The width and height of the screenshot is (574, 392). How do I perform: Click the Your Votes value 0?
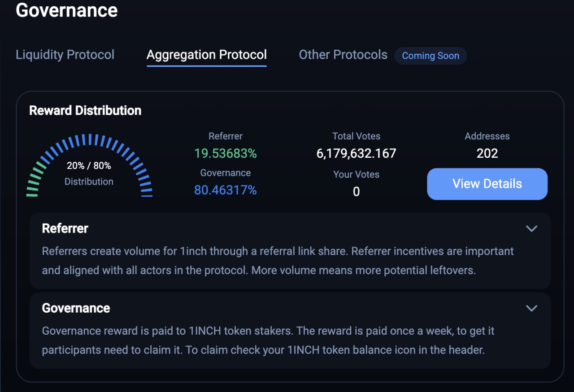click(357, 192)
